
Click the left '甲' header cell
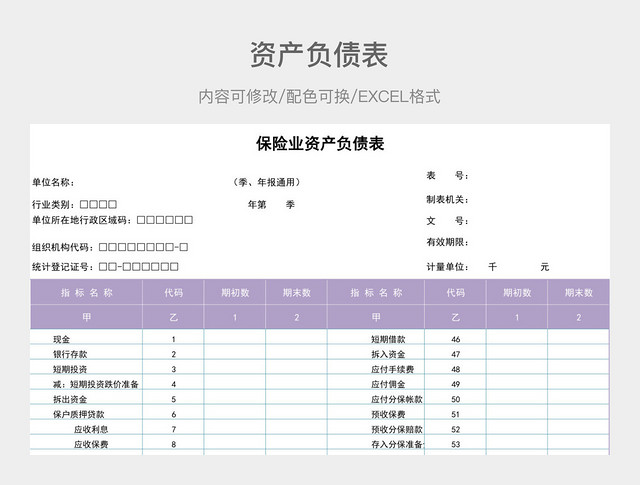click(87, 317)
